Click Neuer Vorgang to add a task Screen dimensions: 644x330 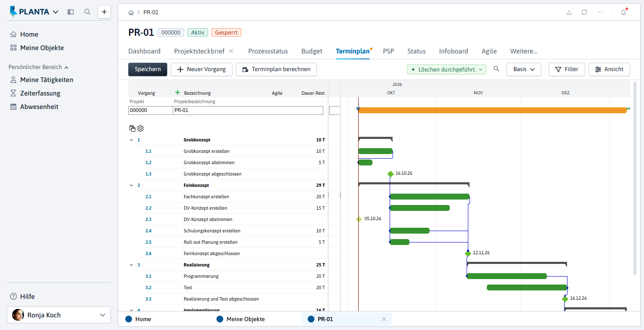click(201, 69)
